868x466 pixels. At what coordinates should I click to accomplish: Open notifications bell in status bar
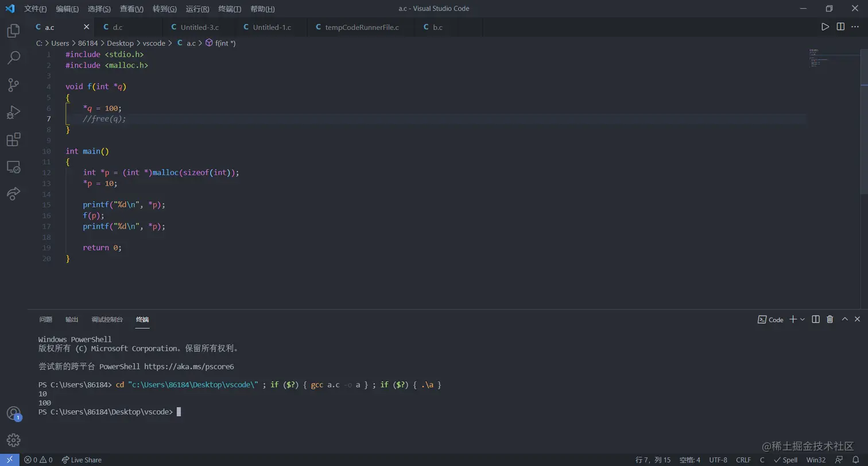pos(855,460)
